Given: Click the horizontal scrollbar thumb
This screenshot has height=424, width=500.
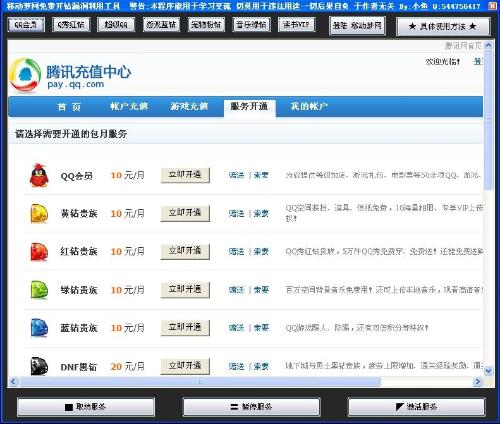Looking at the screenshot, I should click(x=199, y=381).
